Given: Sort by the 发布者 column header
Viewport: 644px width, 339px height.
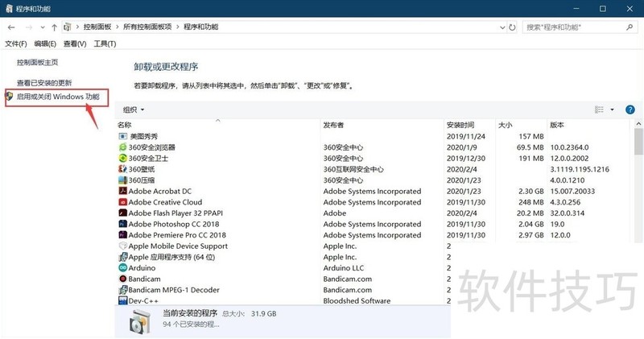Looking at the screenshot, I should (x=333, y=125).
